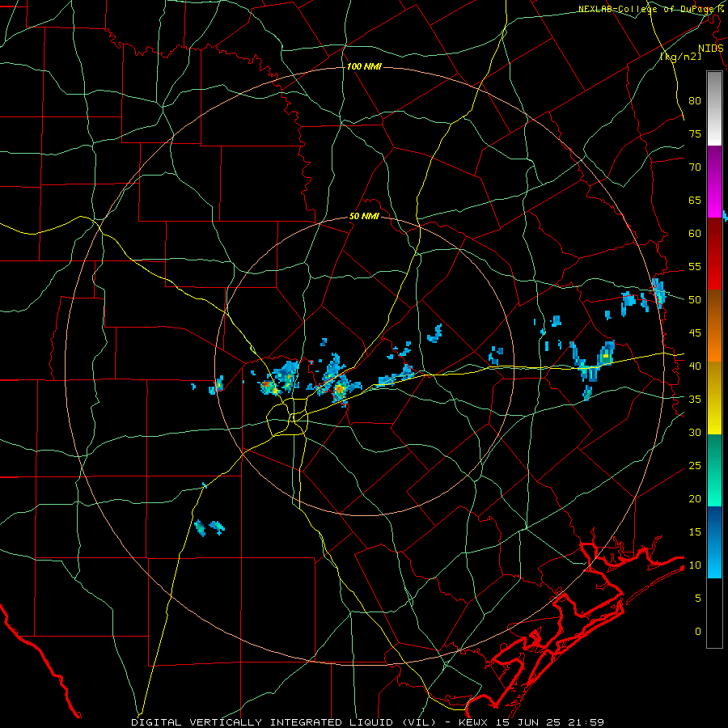Viewport: 728px width, 728px height.
Task: Click the "20" value on the legend
Action: point(695,498)
